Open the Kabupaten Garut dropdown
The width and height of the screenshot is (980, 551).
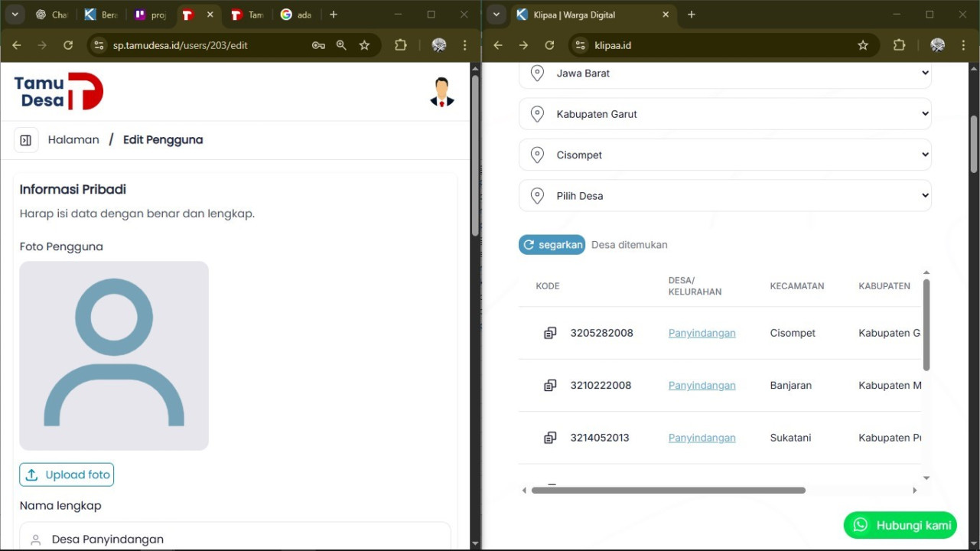point(724,114)
